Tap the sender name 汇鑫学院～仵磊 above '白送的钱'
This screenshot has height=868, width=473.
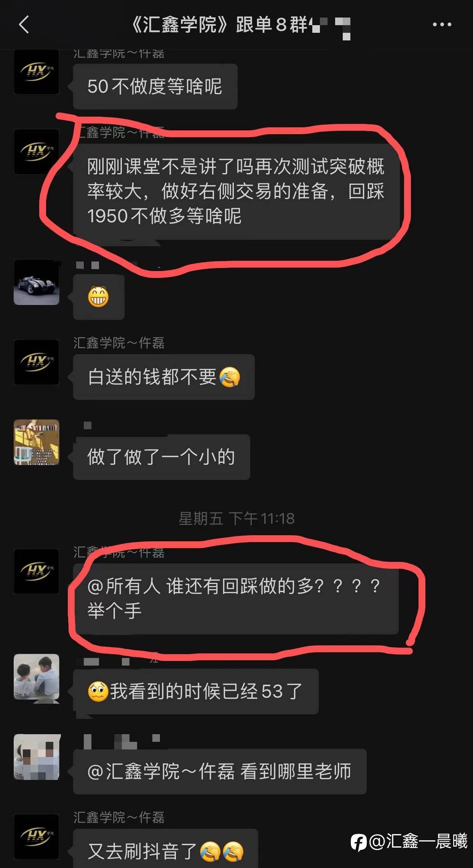119,343
